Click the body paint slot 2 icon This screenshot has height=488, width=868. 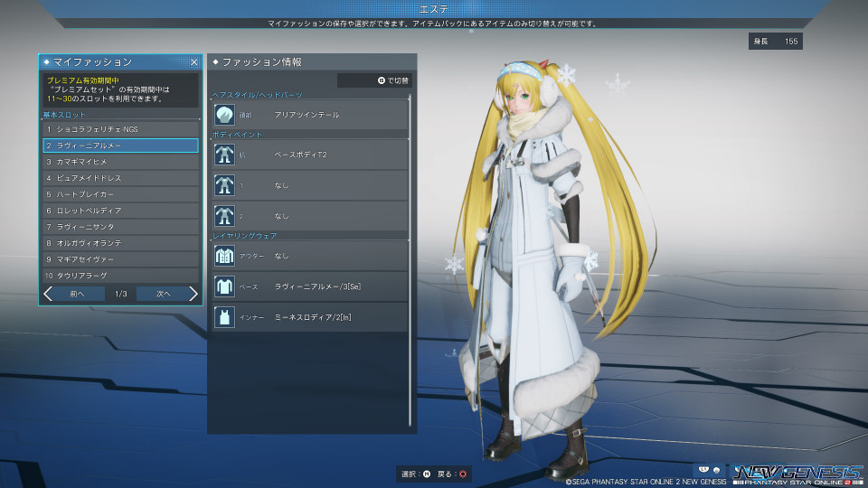coord(224,216)
